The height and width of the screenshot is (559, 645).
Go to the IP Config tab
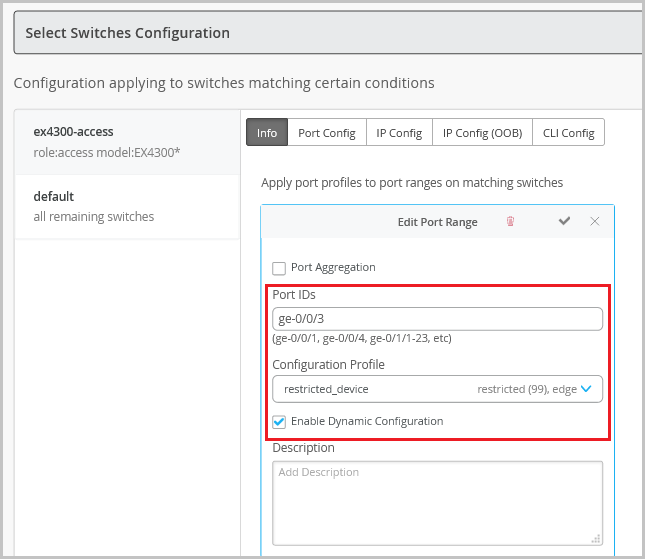click(x=399, y=133)
